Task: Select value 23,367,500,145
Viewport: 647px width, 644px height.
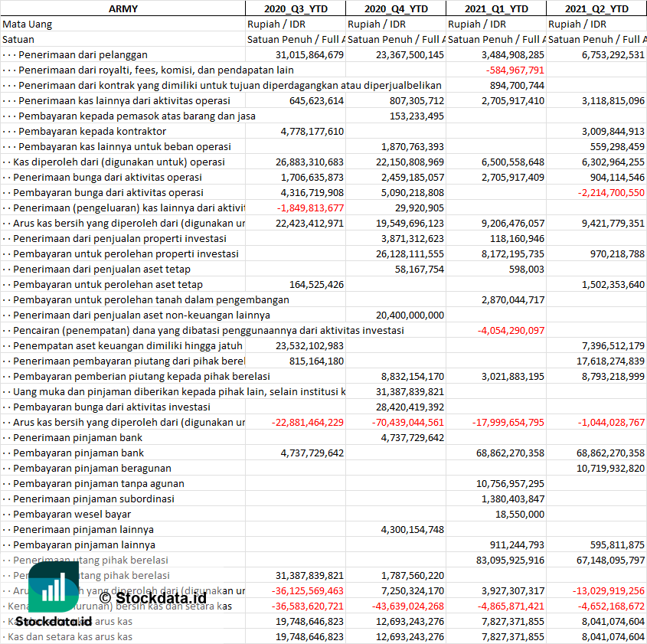Action: (x=410, y=54)
